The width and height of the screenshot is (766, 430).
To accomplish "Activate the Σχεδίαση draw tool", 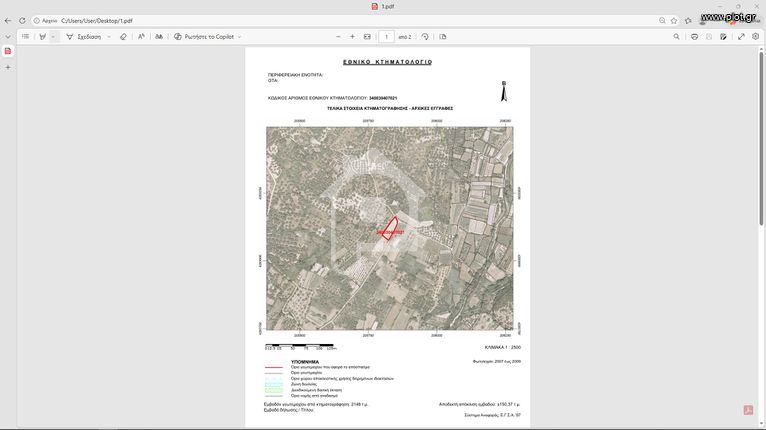I will pos(84,37).
